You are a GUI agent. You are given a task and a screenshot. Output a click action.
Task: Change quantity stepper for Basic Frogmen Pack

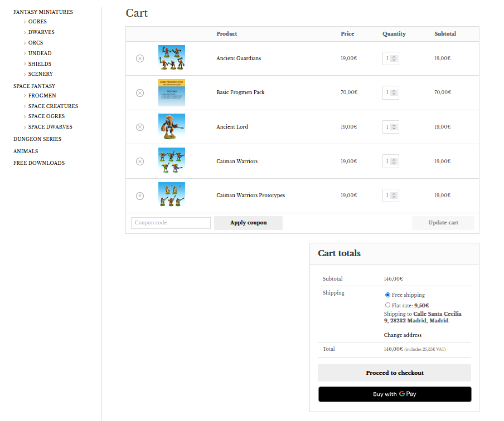(394, 93)
